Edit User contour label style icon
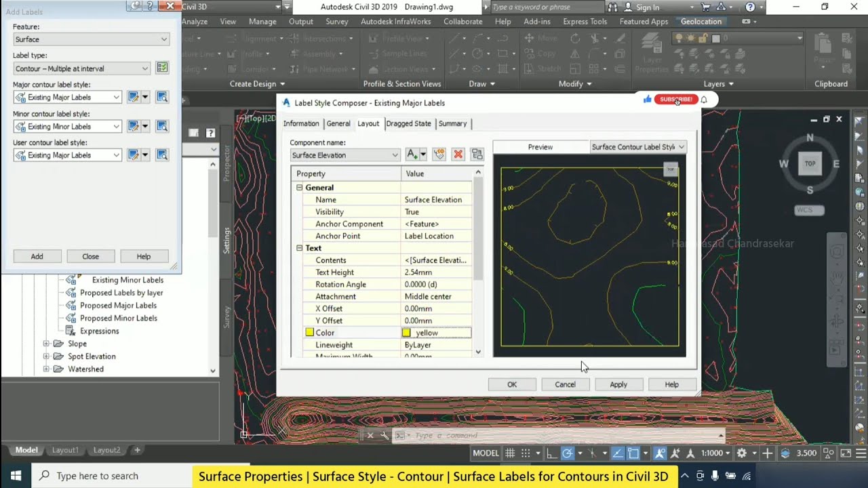This screenshot has height=488, width=868. (134, 155)
